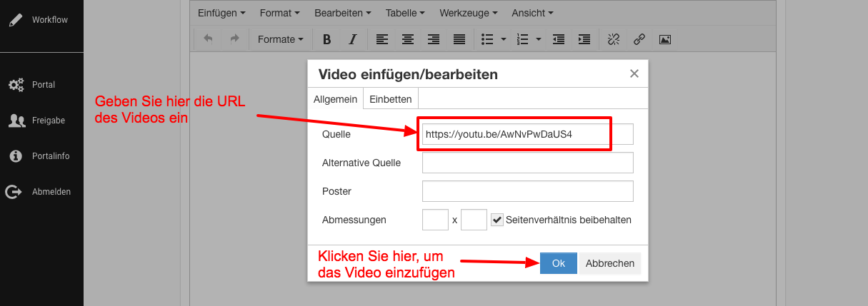Open the Formate dropdown

(x=280, y=39)
